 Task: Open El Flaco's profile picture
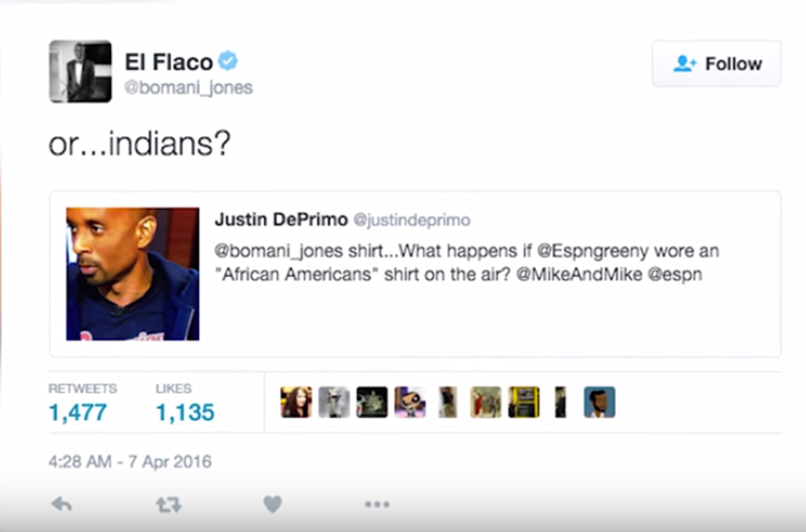81,72
